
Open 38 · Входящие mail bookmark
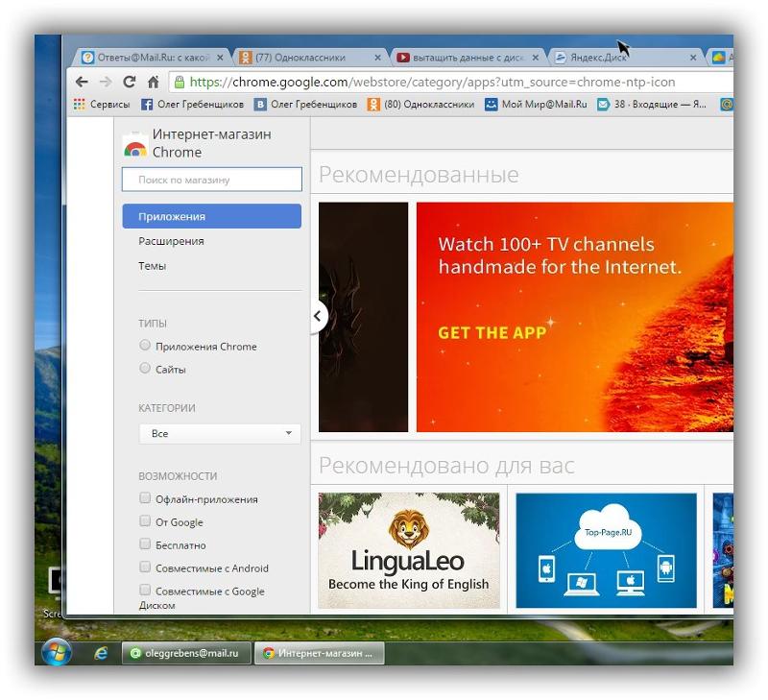[652, 105]
